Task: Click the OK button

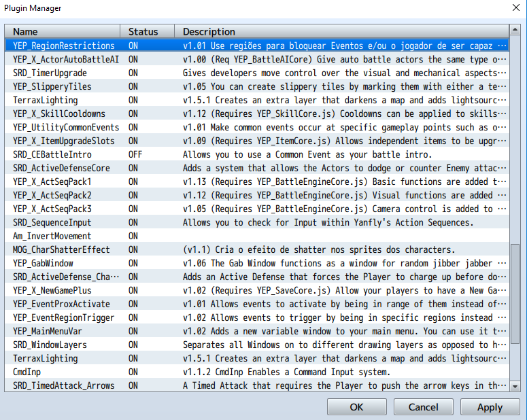Action: [356, 407]
